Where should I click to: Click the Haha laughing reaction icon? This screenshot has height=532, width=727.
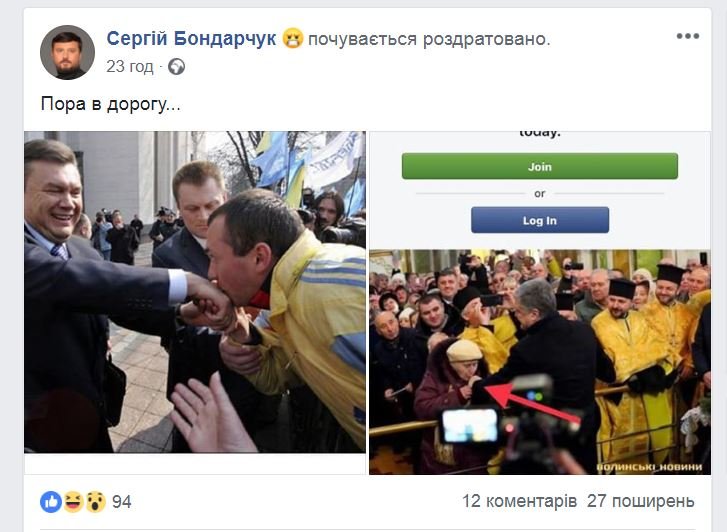click(73, 502)
